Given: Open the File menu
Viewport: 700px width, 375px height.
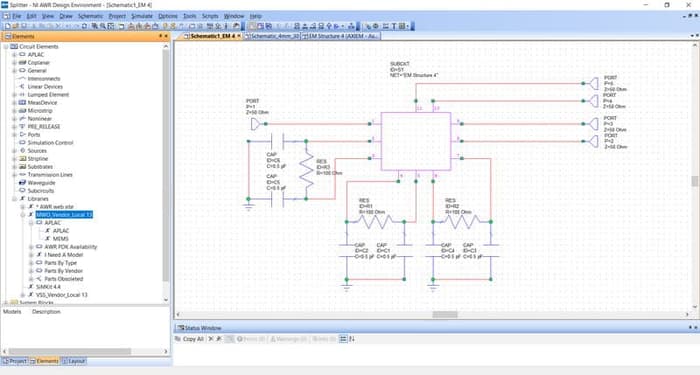Looking at the screenshot, I should 17,16.
